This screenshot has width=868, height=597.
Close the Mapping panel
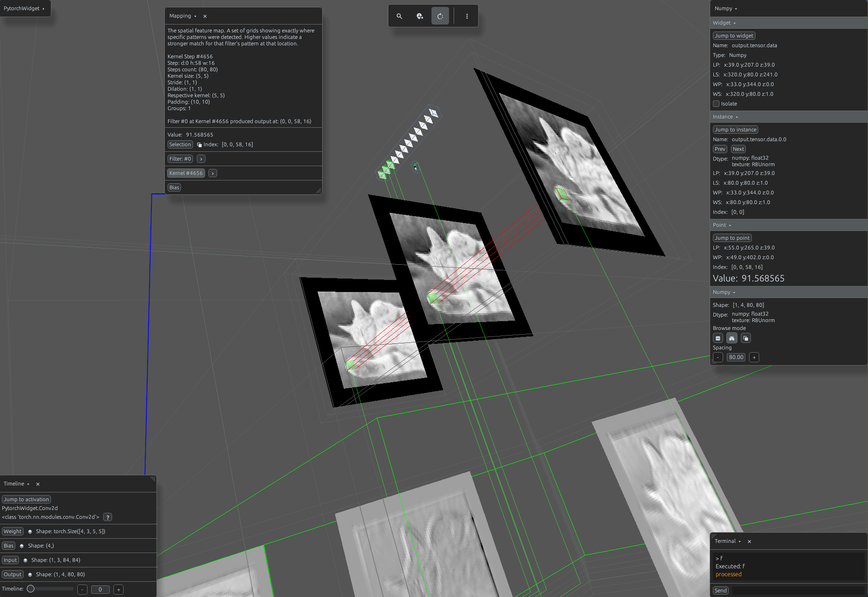(x=205, y=16)
